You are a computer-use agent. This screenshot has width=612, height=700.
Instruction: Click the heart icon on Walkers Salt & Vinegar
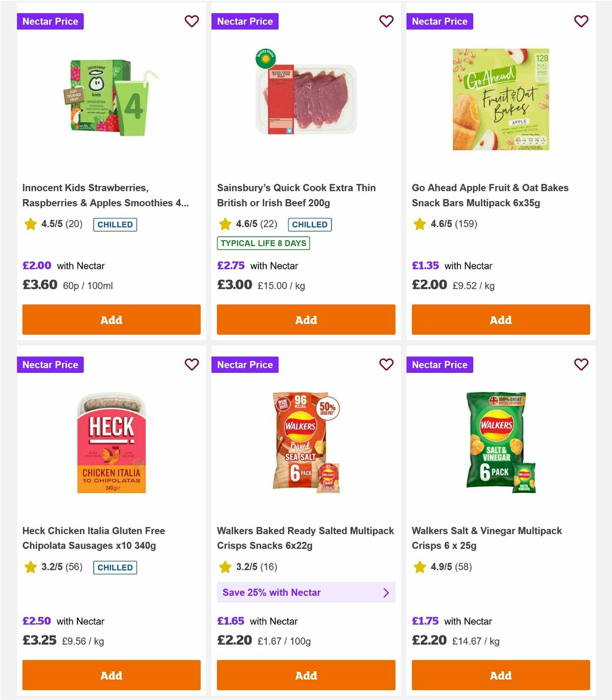coord(581,365)
